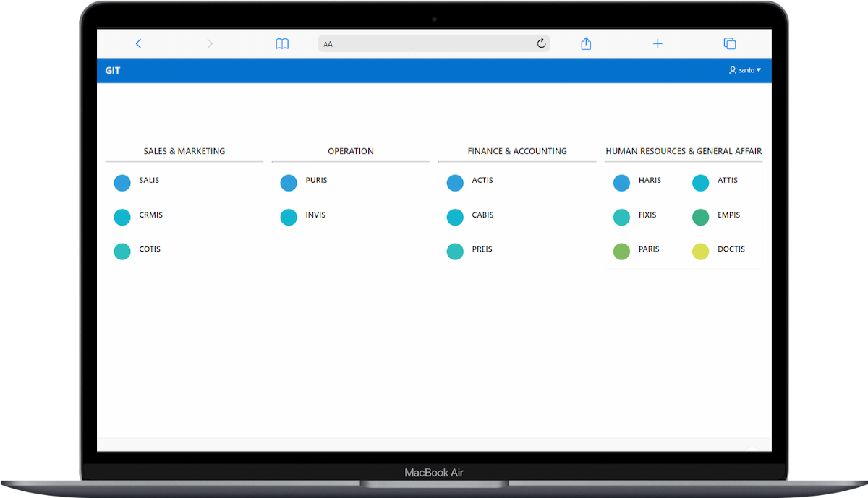Open the PREIS text link
Viewport: 868px width, 498px height.
[x=482, y=249]
